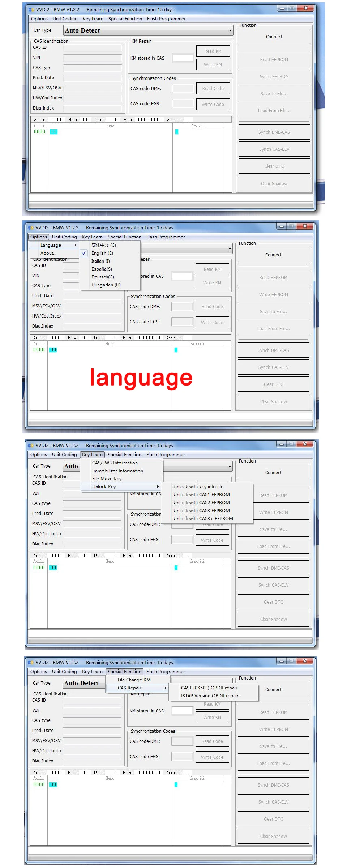Click CAS code-EGS field in the topmost window

(x=183, y=104)
